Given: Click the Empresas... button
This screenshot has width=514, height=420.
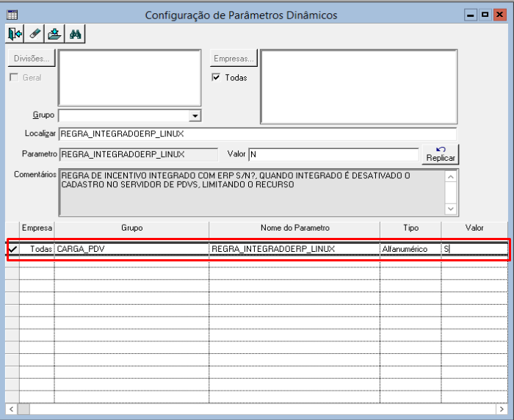Looking at the screenshot, I should pos(234,58).
